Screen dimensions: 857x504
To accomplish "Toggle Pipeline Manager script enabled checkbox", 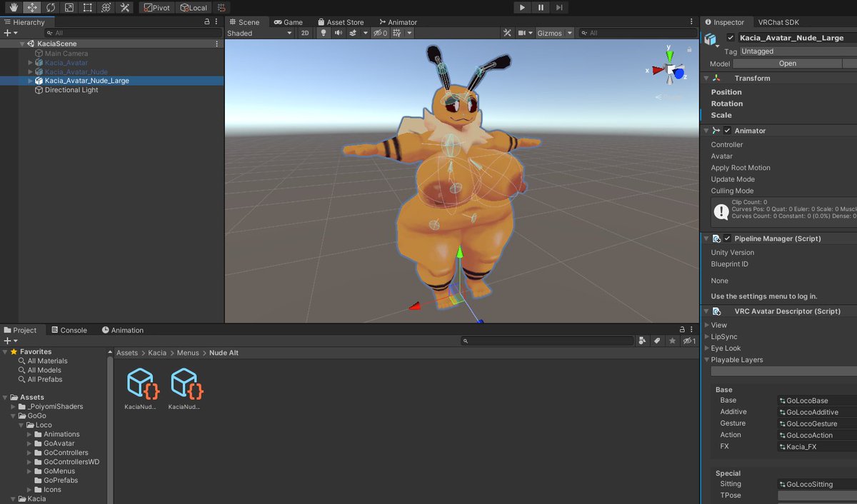I will (728, 238).
